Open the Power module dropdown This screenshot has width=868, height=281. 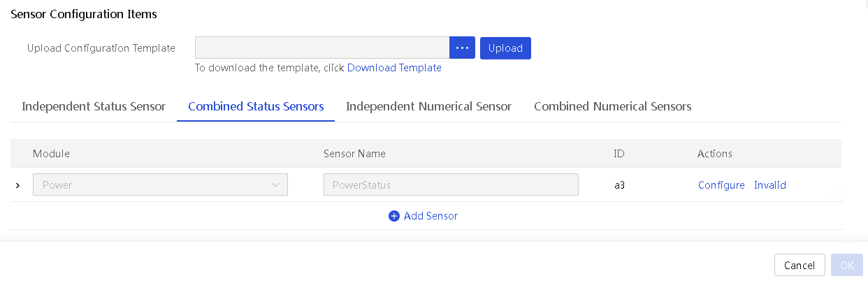[x=160, y=185]
